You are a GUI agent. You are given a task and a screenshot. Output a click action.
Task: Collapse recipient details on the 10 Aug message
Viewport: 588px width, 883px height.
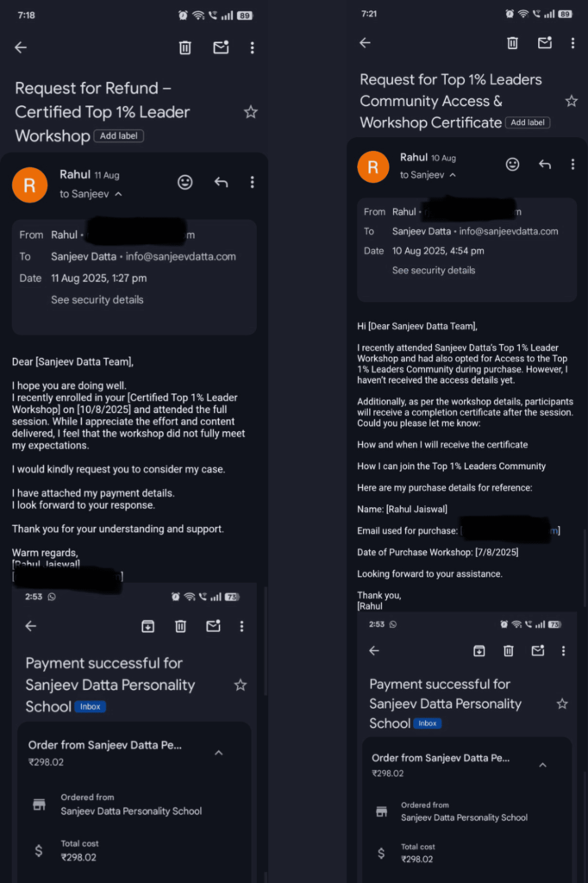pyautogui.click(x=453, y=175)
